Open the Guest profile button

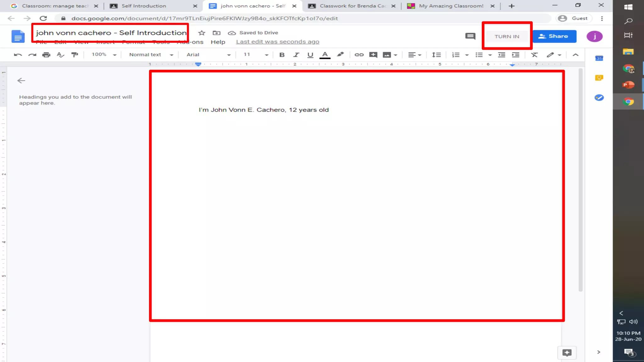tap(574, 19)
